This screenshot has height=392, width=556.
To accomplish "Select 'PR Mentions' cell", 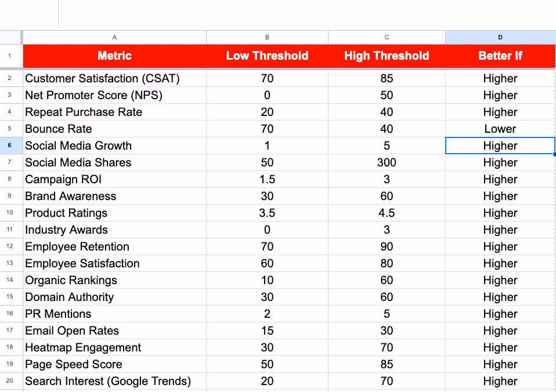I will click(x=114, y=314).
